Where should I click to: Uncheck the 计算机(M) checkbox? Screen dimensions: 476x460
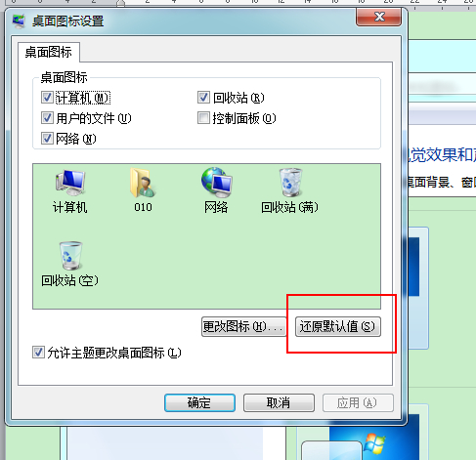[47, 98]
